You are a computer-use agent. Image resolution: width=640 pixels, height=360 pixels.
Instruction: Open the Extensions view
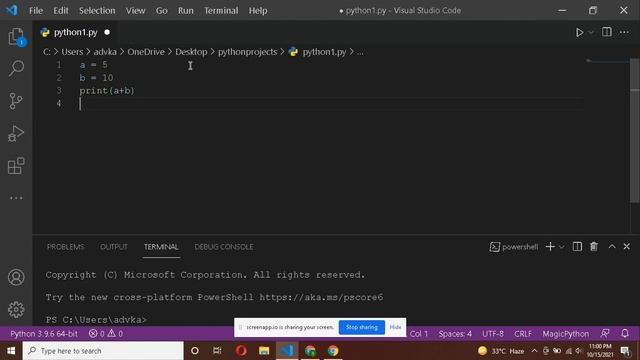[16, 166]
